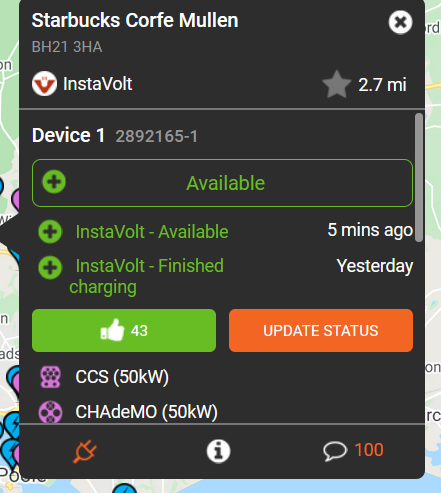
Task: Click the plus icon inside Available box
Action: (x=54, y=182)
